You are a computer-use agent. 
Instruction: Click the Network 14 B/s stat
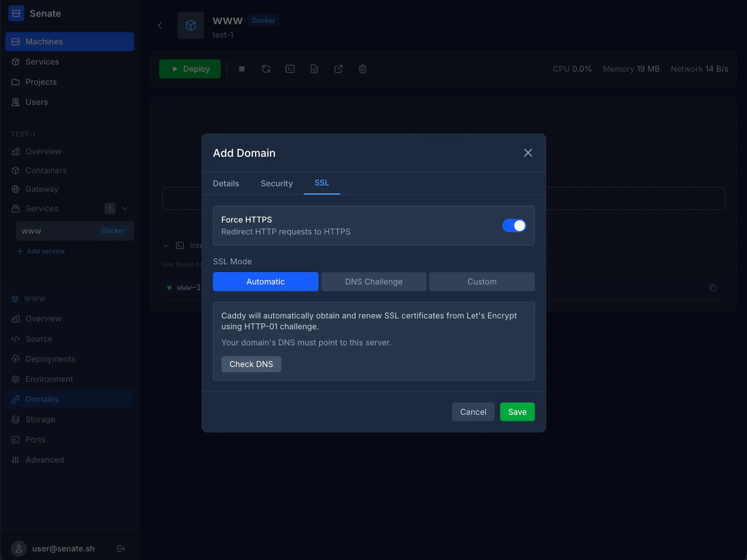click(699, 69)
